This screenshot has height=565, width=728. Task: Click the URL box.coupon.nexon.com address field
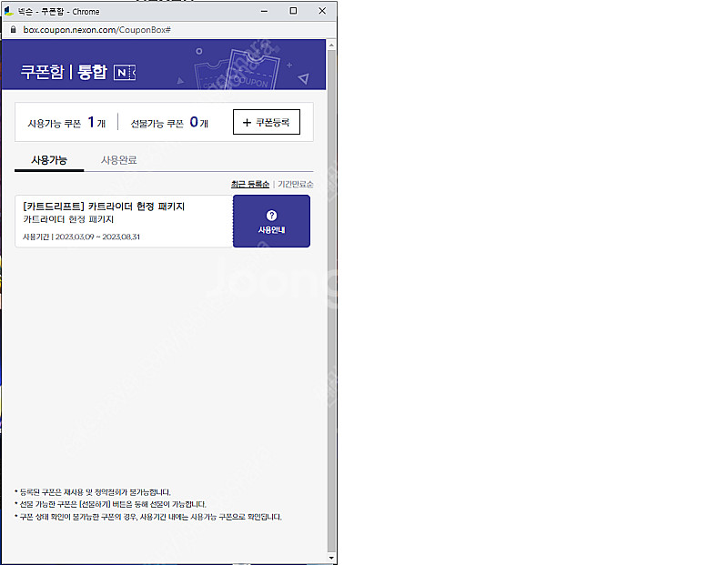click(x=97, y=30)
